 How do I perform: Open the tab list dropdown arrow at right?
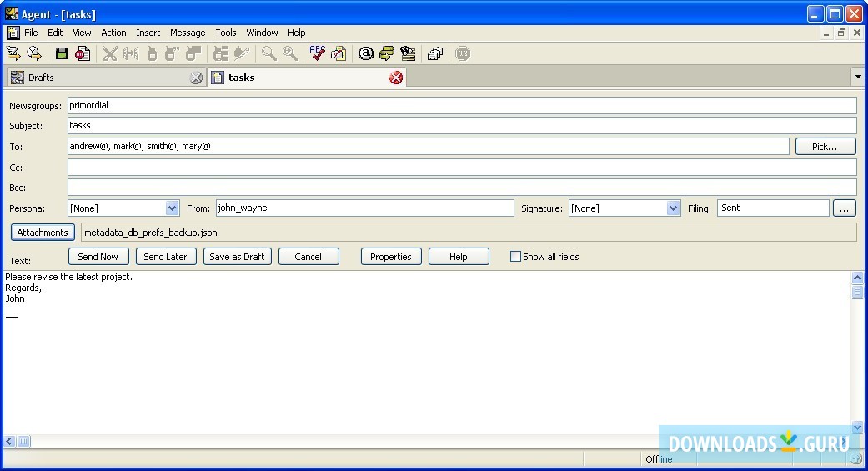click(x=858, y=77)
